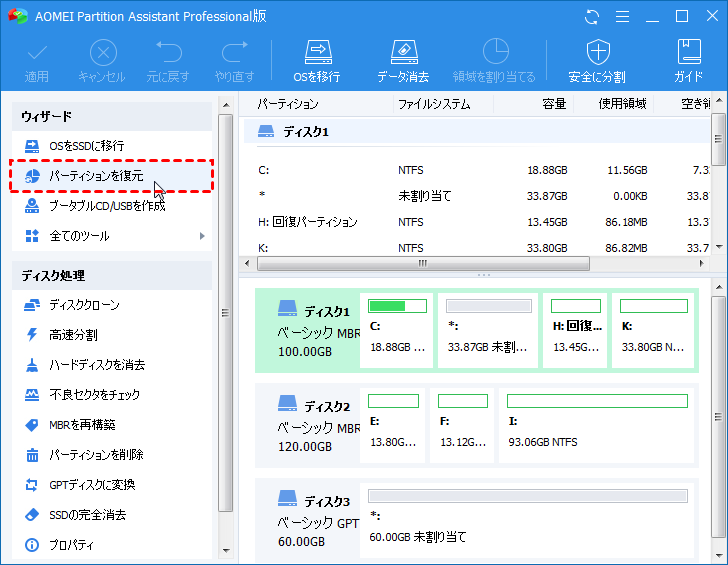Select ディスク2 120.00GB disk label
The image size is (728, 565).
click(308, 425)
